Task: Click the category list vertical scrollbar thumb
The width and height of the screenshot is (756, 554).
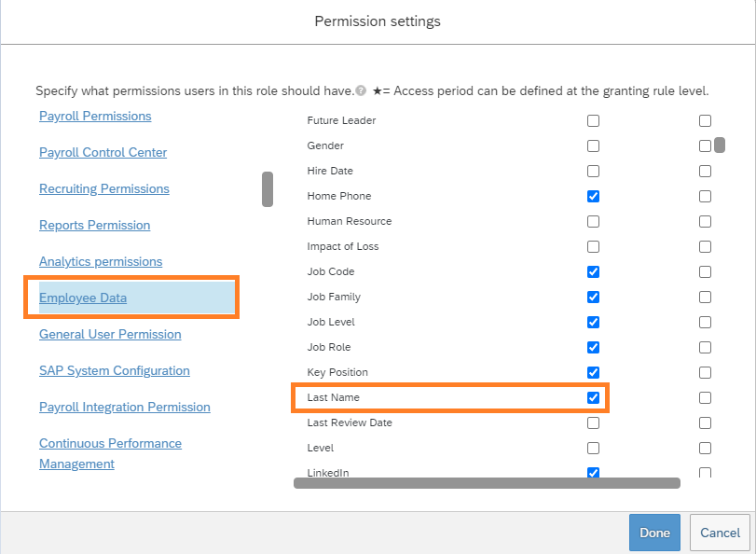Action: [268, 189]
